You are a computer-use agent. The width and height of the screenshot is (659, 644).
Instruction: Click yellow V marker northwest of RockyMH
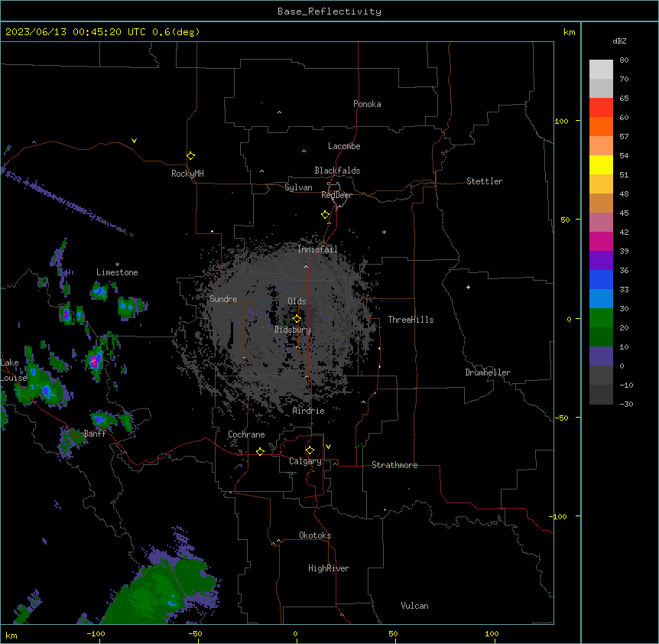[134, 141]
